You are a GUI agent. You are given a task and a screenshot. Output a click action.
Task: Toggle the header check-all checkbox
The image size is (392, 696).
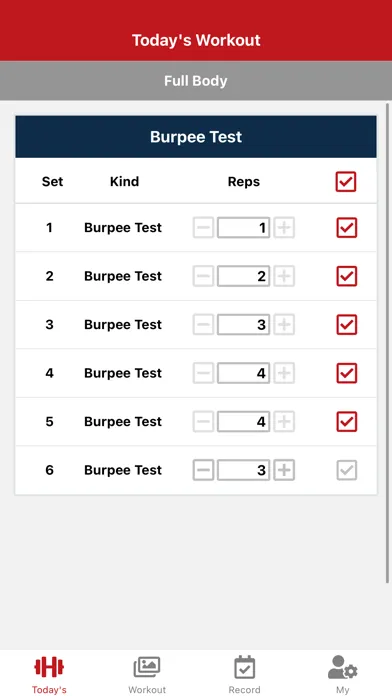tap(346, 182)
